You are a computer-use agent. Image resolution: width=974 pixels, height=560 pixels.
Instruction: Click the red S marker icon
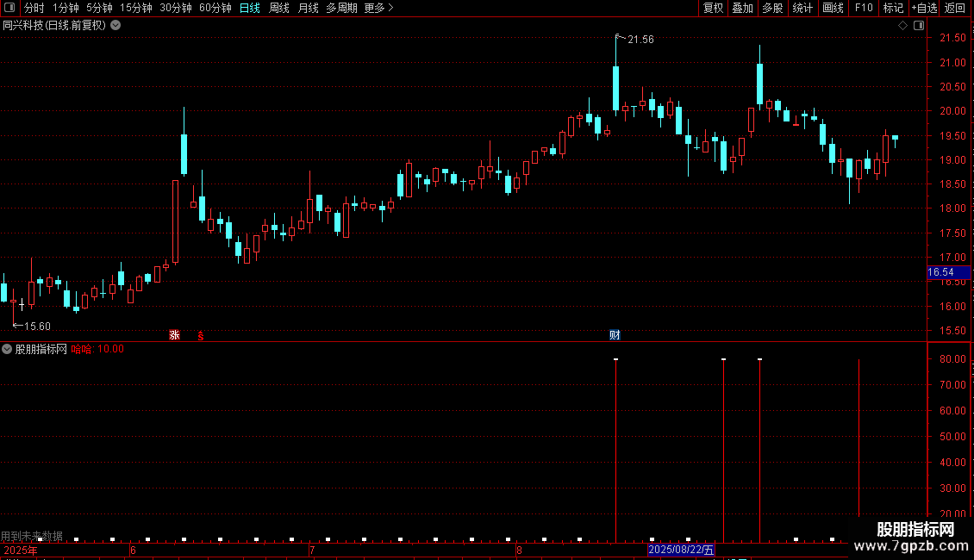point(201,336)
